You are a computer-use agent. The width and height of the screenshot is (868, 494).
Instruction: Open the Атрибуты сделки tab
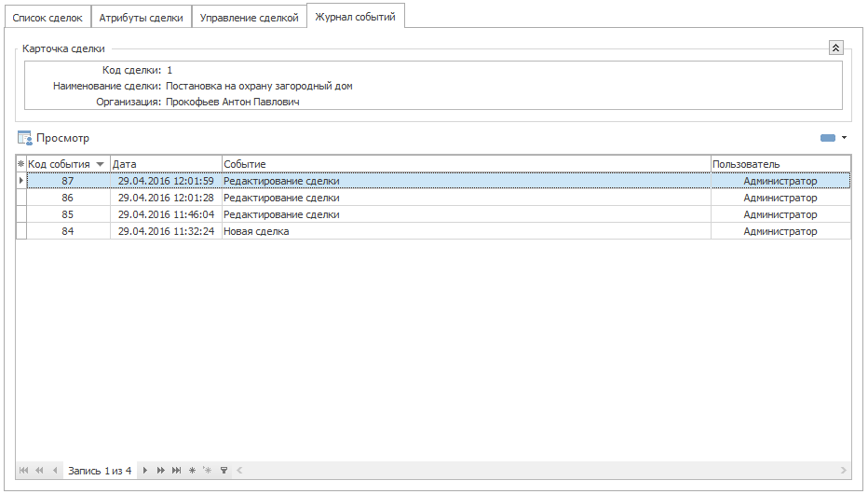coord(142,17)
